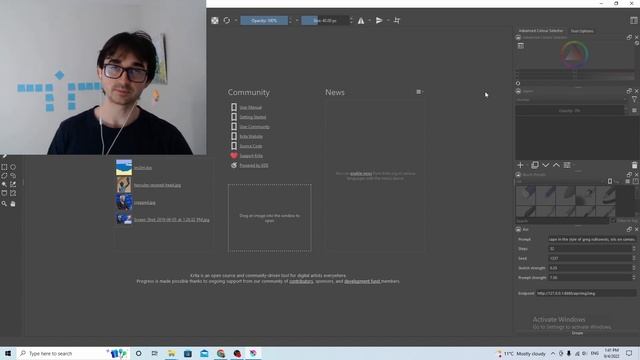Click the Dream button in AI docker
Screen dimensions: 640x360
point(577,333)
